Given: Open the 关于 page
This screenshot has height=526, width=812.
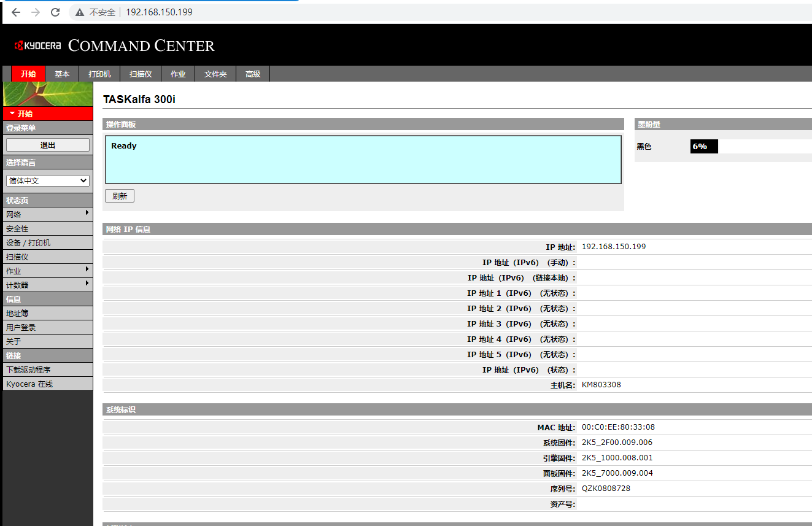Looking at the screenshot, I should pyautogui.click(x=48, y=341).
